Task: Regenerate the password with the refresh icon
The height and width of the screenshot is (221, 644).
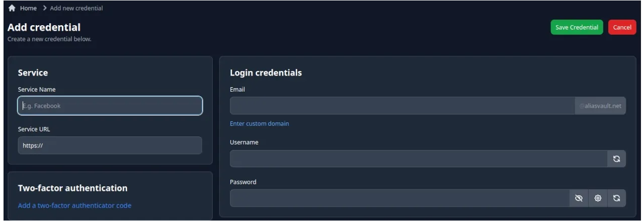Action: (616, 198)
